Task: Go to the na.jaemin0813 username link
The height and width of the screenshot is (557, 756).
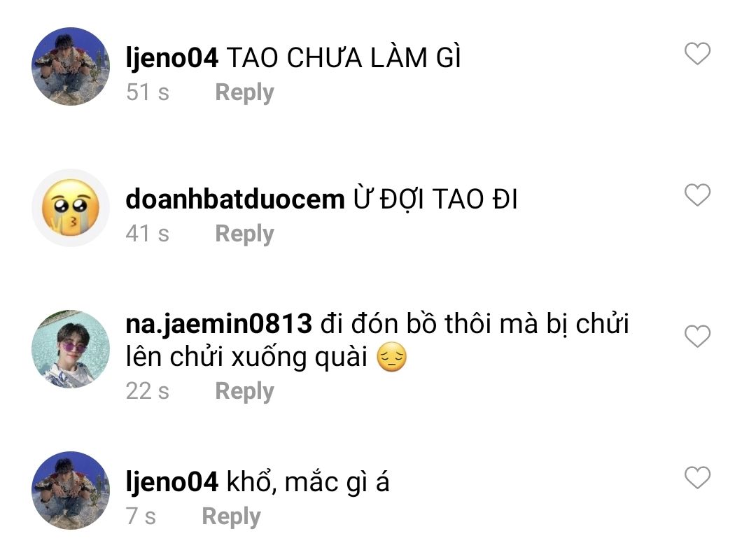Action: tap(218, 324)
